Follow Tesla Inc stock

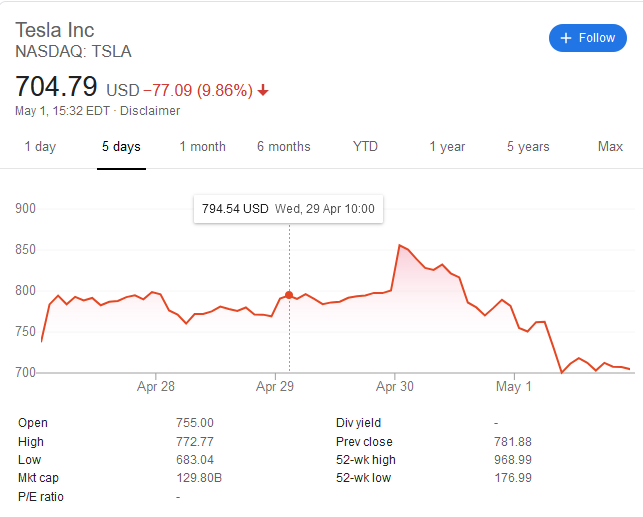pyautogui.click(x=588, y=38)
